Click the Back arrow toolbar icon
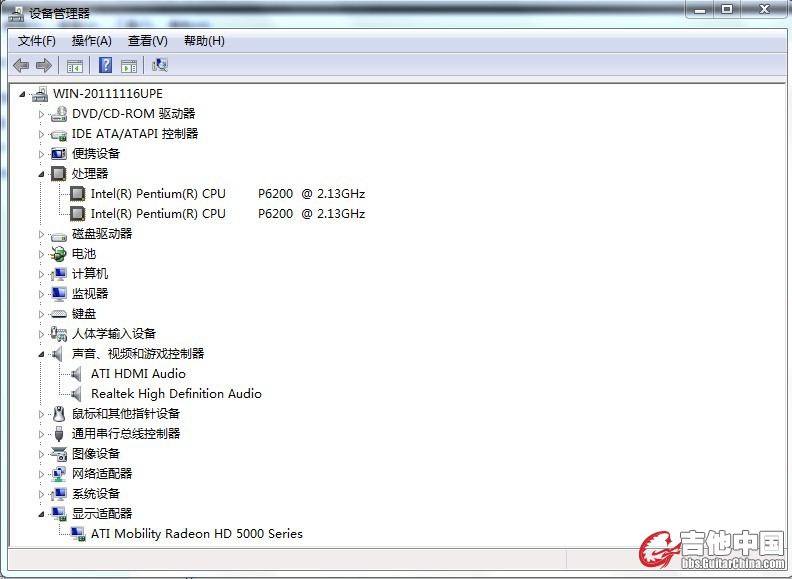 (21, 65)
